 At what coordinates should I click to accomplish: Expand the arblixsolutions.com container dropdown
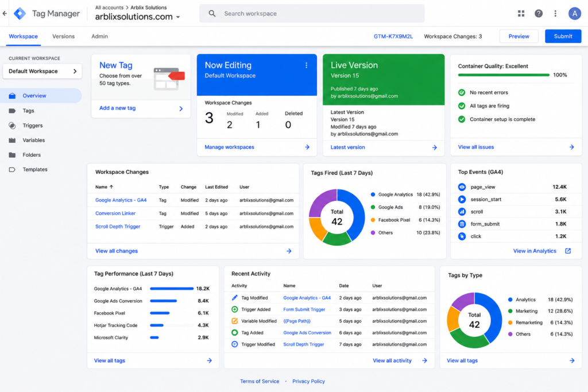(178, 17)
